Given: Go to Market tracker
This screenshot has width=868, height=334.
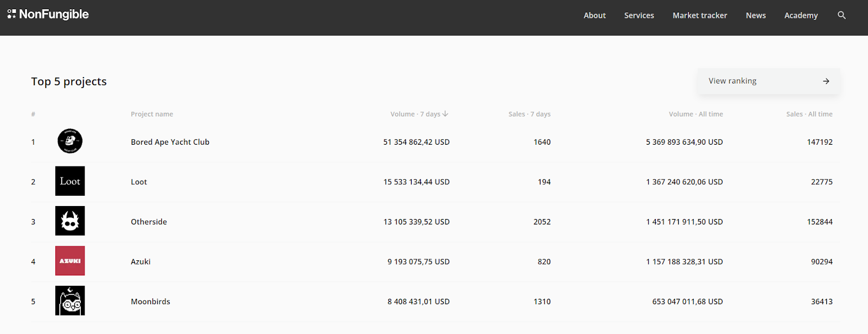Looking at the screenshot, I should click(x=700, y=15).
